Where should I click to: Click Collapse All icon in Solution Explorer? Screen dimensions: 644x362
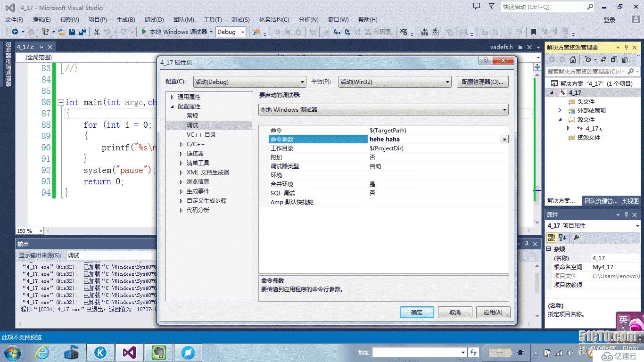coord(613,59)
